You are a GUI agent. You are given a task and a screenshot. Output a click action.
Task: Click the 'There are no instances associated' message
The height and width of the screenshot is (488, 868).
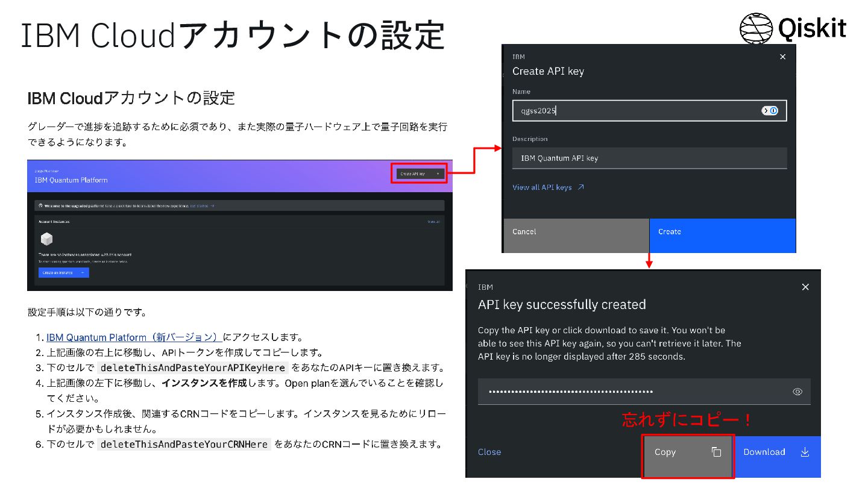85,255
